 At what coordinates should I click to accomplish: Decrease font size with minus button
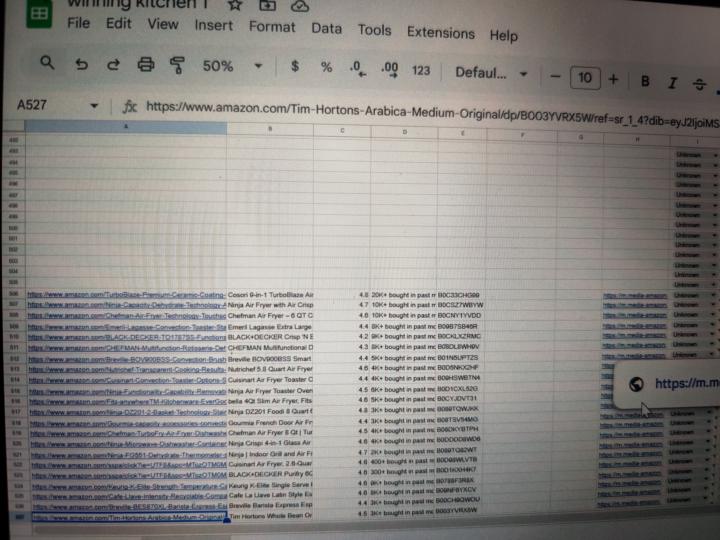pyautogui.click(x=555, y=77)
